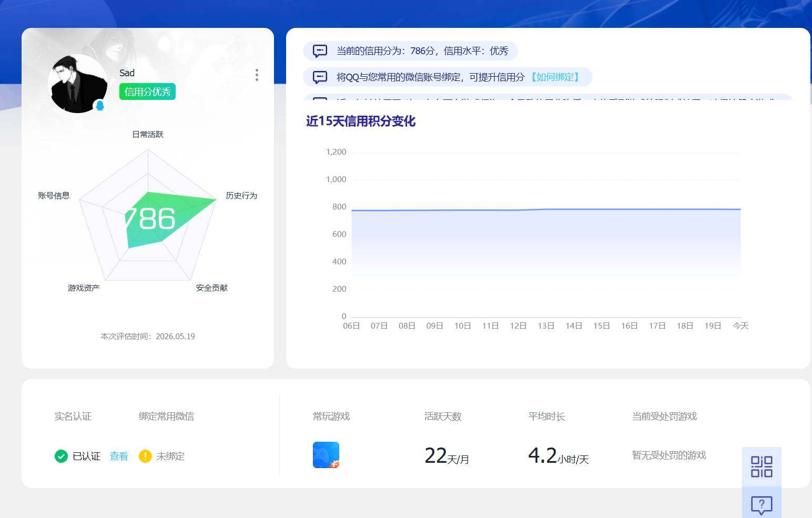Click the 本次评估时间 date text
This screenshot has width=812, height=518.
click(148, 337)
